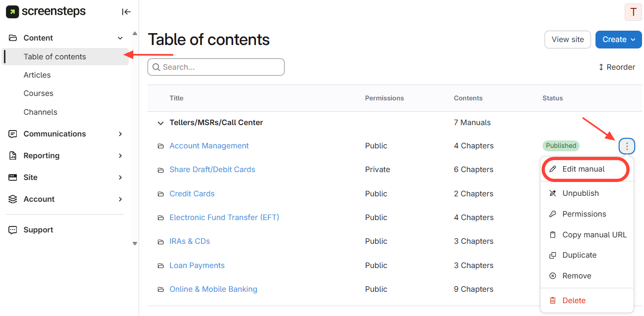Click the Reorder arrows icon

pyautogui.click(x=601, y=67)
